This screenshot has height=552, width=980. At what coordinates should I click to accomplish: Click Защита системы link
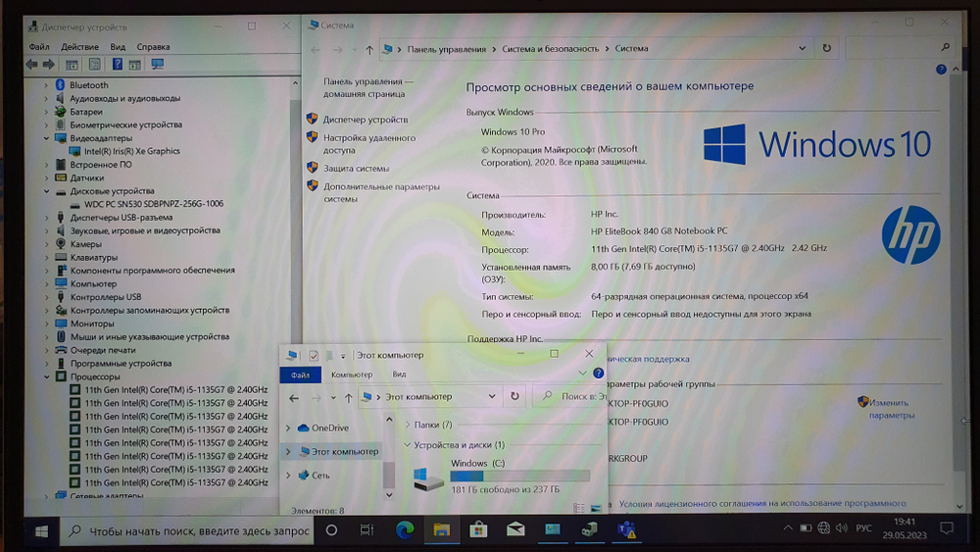point(356,169)
